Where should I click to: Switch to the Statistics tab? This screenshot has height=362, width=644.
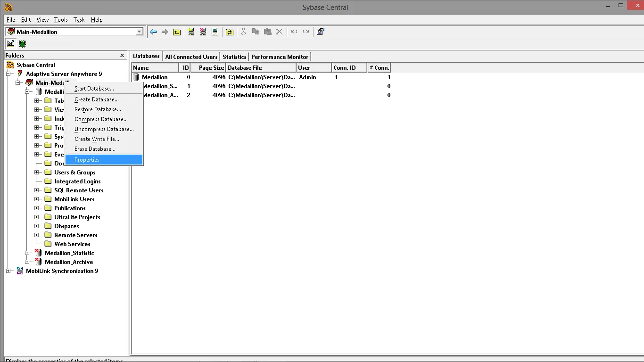(234, 57)
